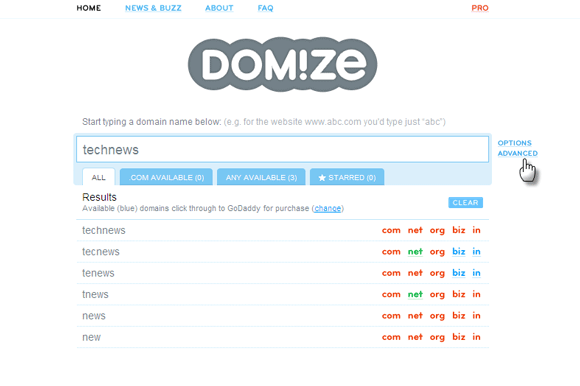This screenshot has height=386, width=580.
Task: Click net for news
Action: [415, 316]
